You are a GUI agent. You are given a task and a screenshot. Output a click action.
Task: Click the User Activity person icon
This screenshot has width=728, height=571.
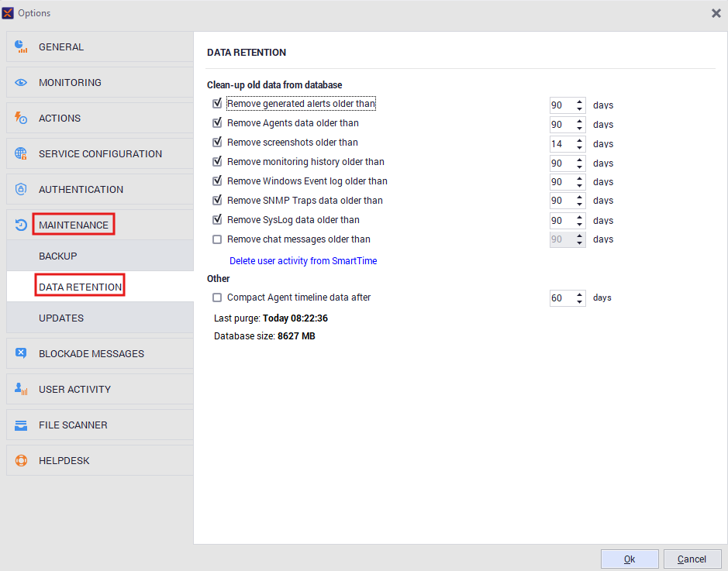[x=21, y=390]
